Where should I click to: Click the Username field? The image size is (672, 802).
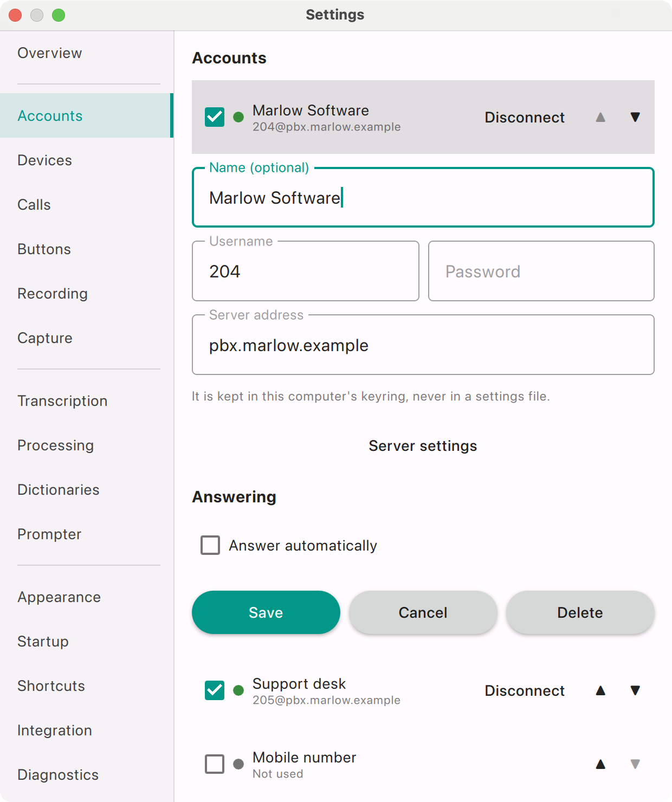click(x=306, y=271)
